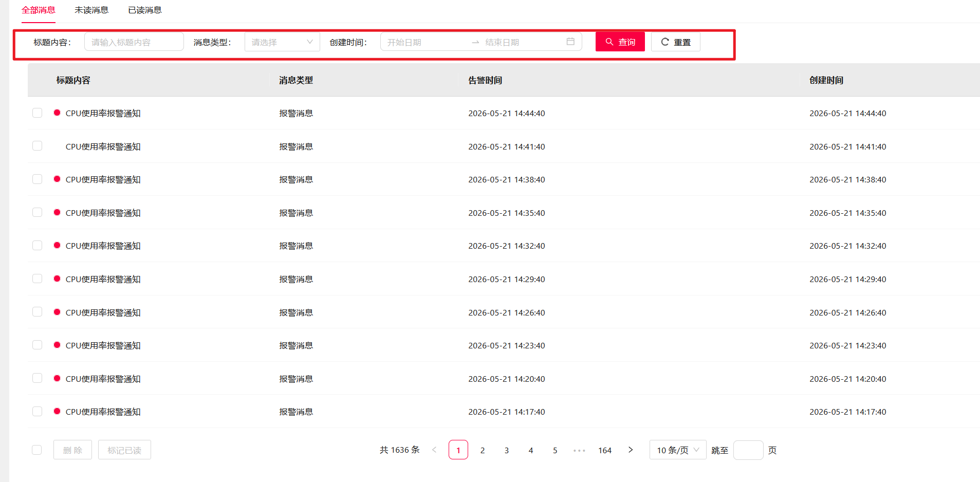Open CPU使用率报警通知 message at 14:20:40

tap(103, 379)
